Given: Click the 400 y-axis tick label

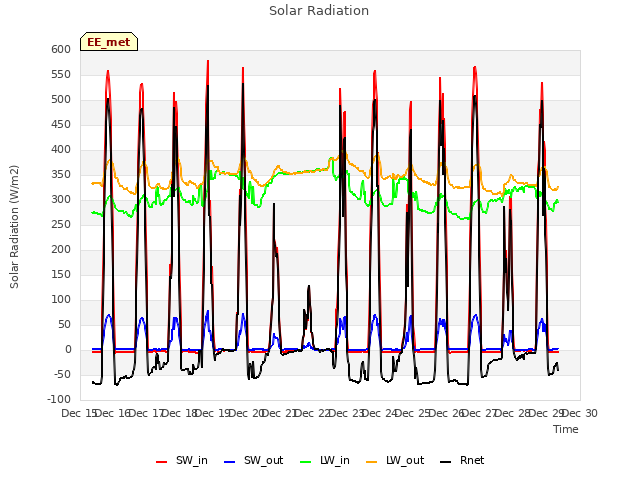Looking at the screenshot, I should (x=61, y=149).
